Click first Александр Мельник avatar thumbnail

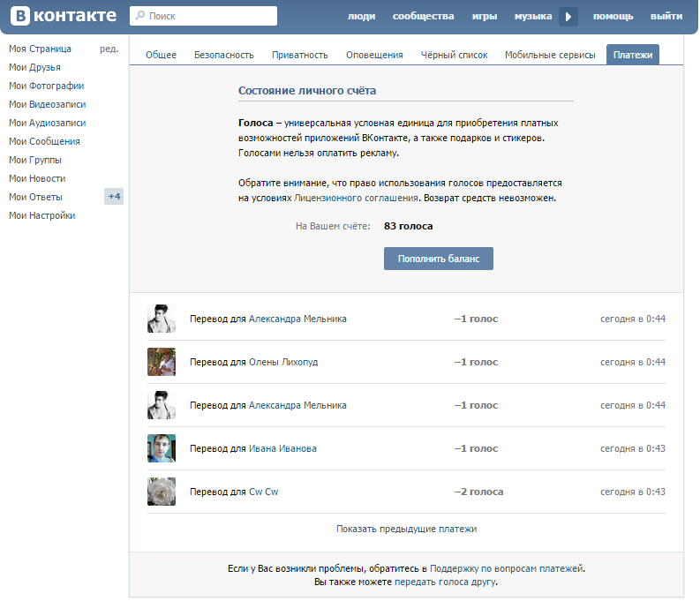162,319
